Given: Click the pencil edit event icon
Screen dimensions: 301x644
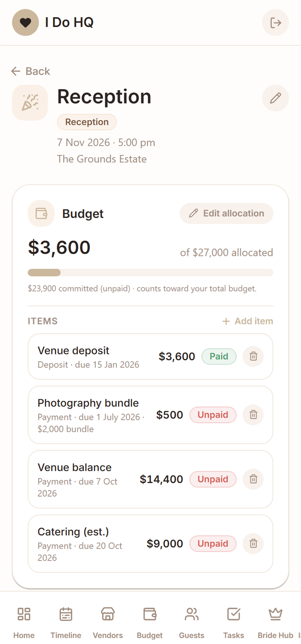Looking at the screenshot, I should pyautogui.click(x=275, y=98).
